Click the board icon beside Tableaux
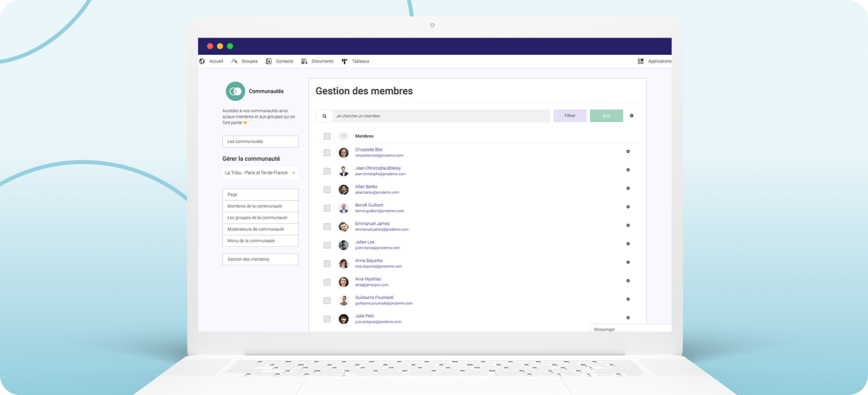 (345, 61)
